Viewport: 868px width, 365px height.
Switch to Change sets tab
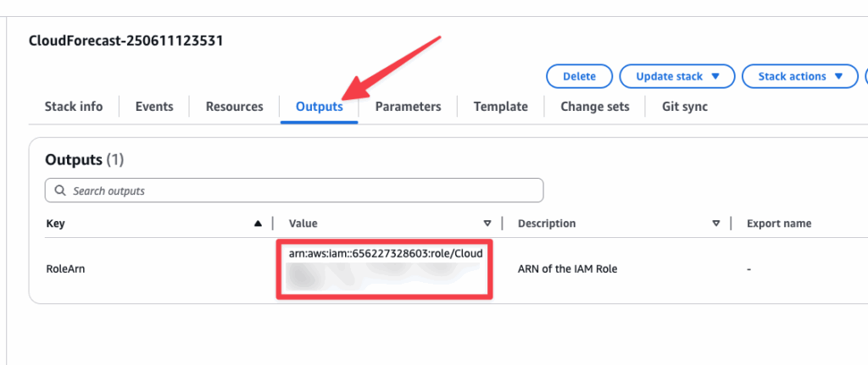tap(594, 107)
